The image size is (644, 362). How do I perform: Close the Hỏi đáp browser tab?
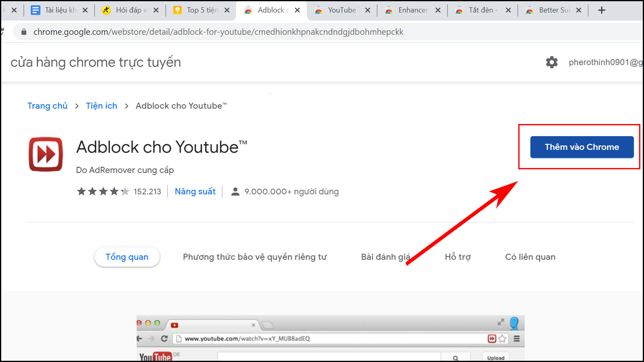(156, 10)
